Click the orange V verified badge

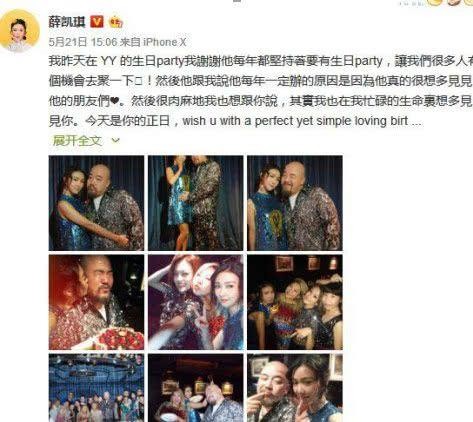(x=97, y=22)
